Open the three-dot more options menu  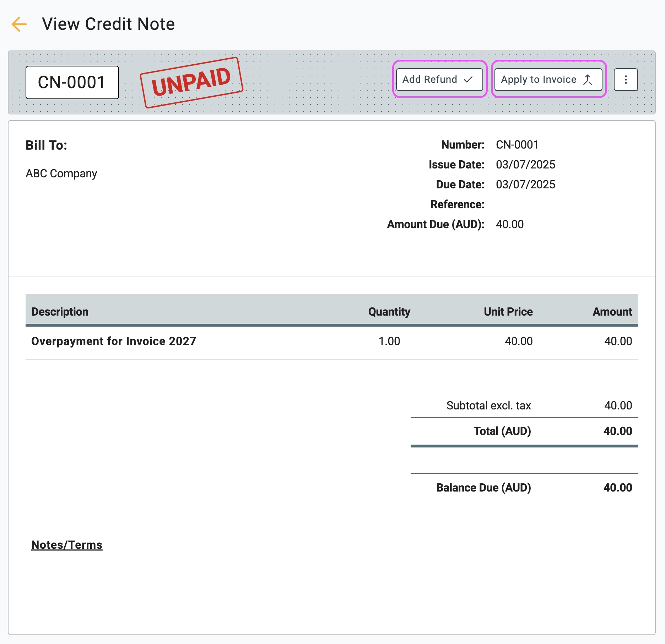(x=626, y=80)
